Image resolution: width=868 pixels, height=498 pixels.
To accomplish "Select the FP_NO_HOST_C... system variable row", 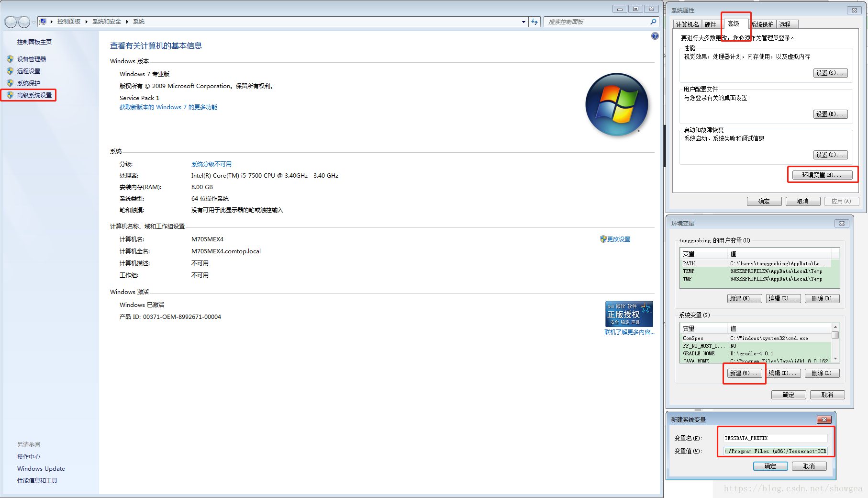I will click(756, 346).
